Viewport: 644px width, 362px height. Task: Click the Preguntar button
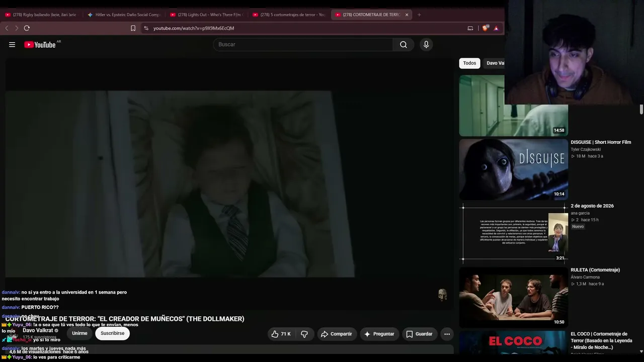coord(379,334)
